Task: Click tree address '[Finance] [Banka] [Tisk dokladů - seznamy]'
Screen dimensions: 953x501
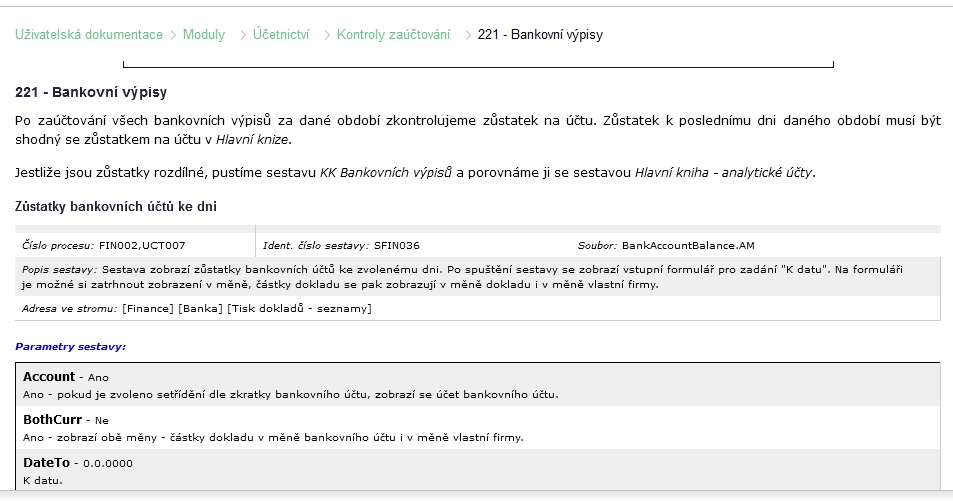Action: [247, 309]
